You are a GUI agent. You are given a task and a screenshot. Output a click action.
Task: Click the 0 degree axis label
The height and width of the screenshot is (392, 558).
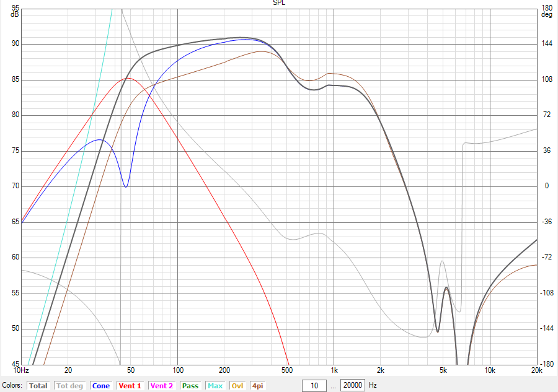(547, 186)
